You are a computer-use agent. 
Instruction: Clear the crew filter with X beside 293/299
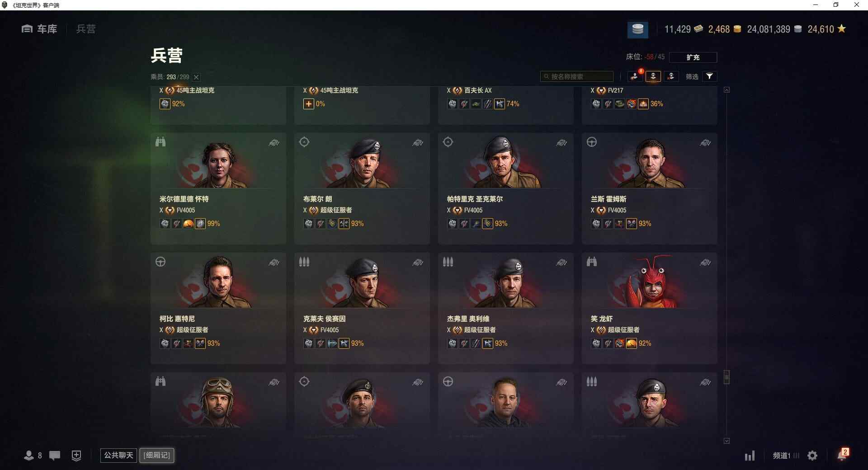196,77
